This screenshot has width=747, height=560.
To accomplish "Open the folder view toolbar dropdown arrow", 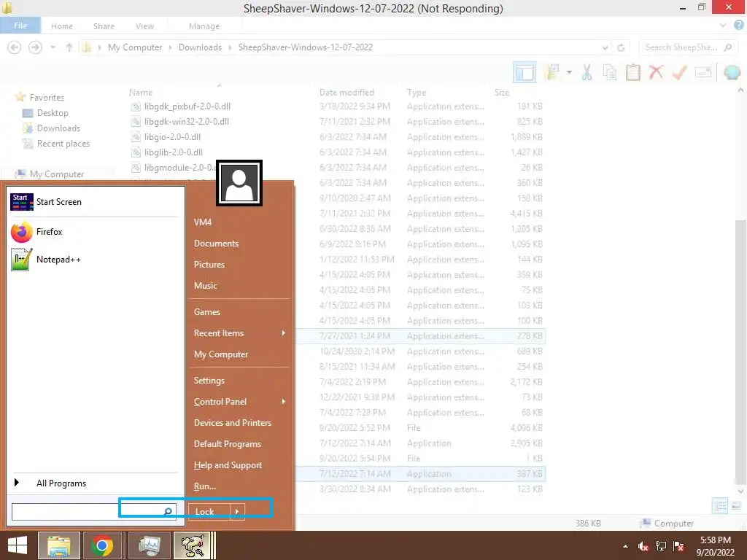I will (x=569, y=72).
